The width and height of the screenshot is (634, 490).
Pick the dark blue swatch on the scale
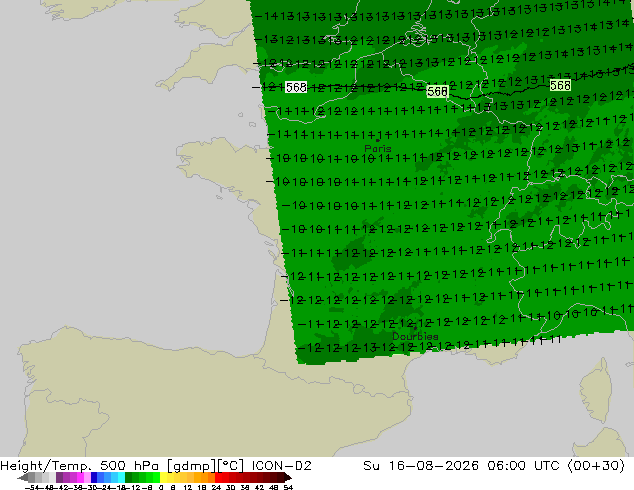point(94,478)
